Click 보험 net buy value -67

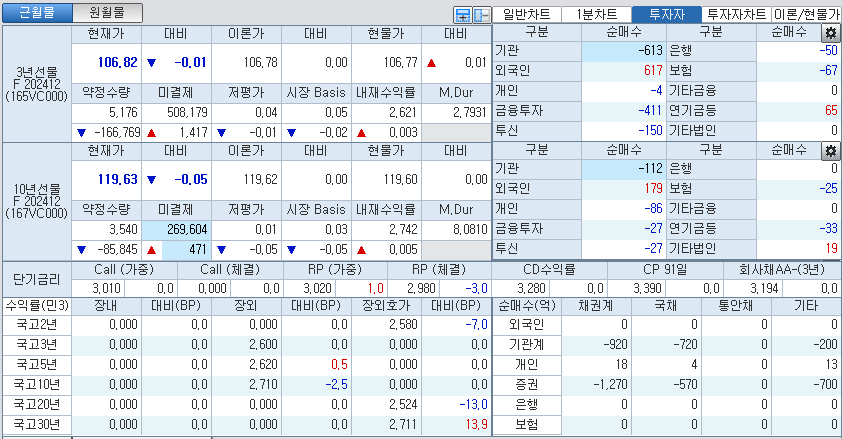point(828,70)
